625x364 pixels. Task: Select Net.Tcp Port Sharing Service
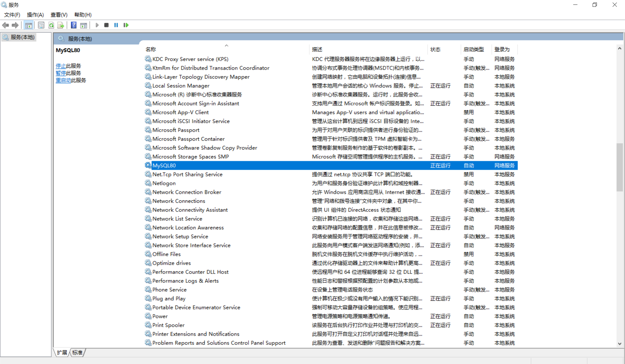pyautogui.click(x=331, y=174)
